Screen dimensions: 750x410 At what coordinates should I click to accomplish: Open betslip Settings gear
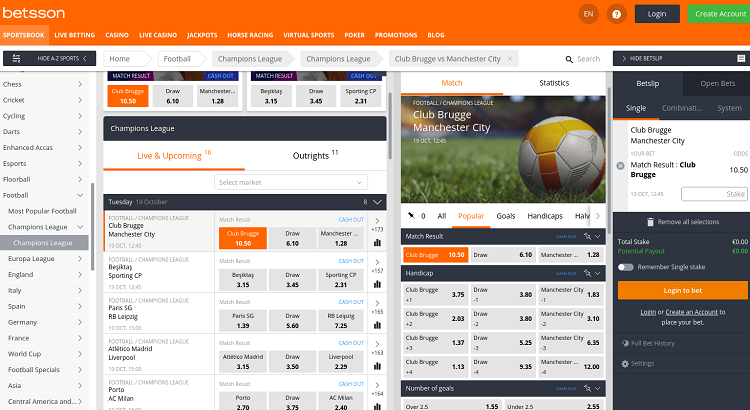pyautogui.click(x=625, y=364)
